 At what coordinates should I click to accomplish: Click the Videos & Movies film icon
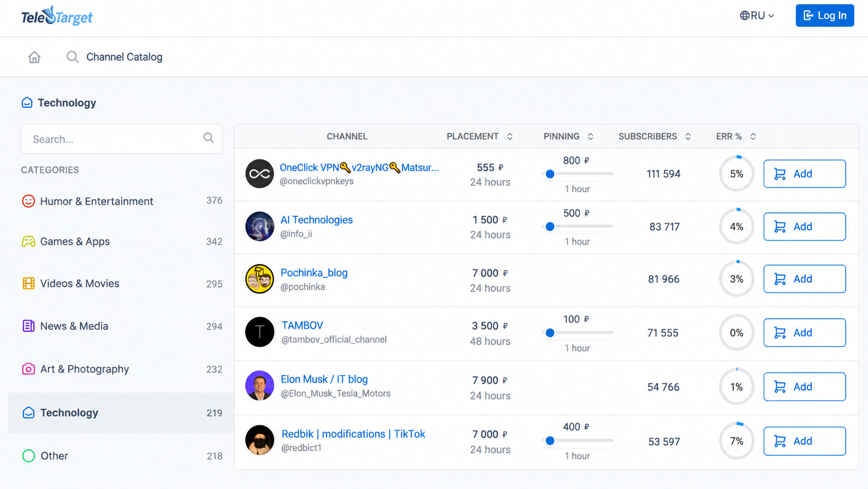point(29,284)
